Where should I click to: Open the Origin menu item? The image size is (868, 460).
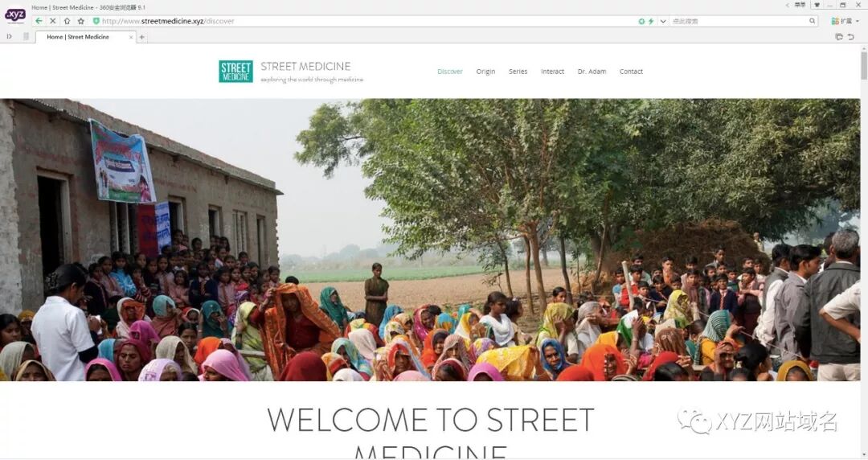click(485, 72)
